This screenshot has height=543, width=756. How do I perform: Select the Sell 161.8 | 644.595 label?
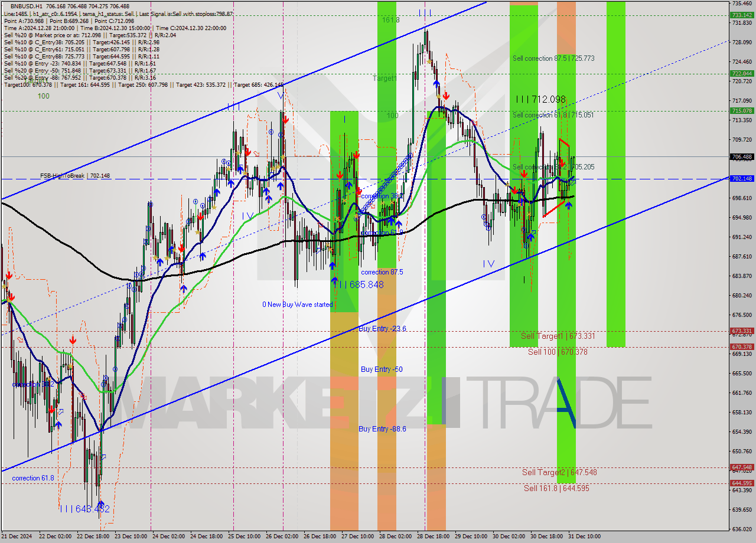click(x=556, y=488)
